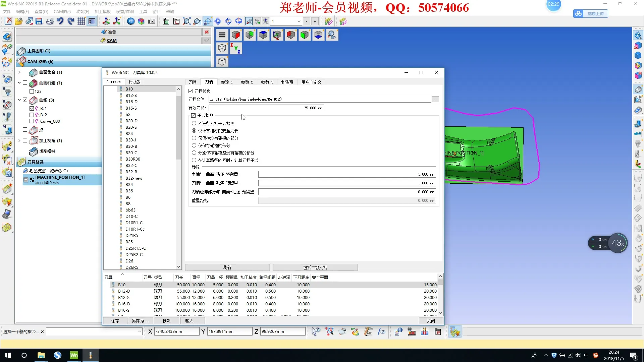Switch to the 参数 1 tab
This screenshot has height=362, width=644.
click(x=227, y=82)
